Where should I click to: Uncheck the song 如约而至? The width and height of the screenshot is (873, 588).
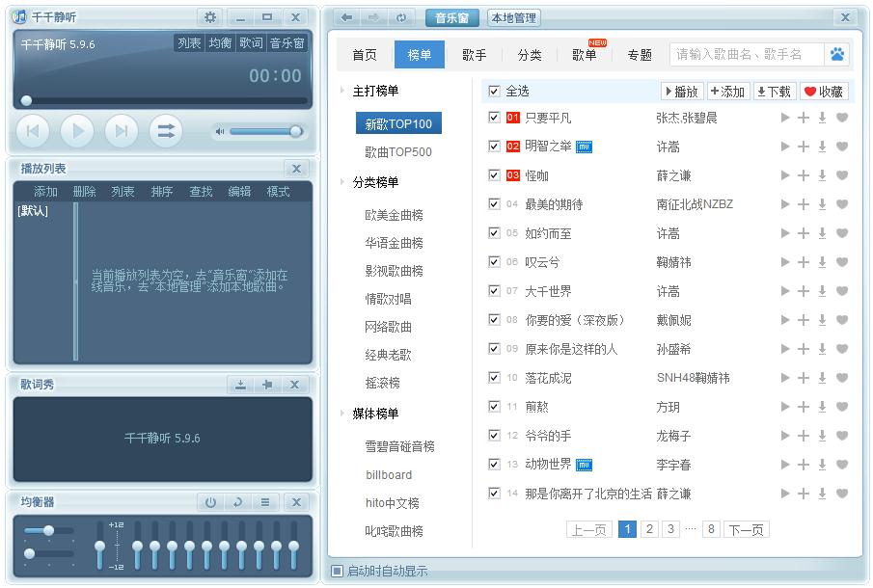tap(494, 232)
